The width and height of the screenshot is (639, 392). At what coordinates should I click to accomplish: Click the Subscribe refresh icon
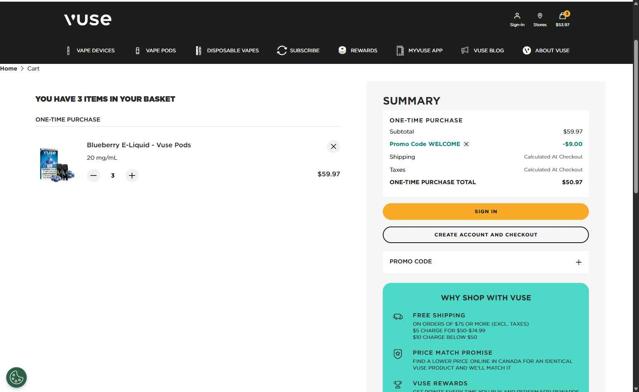pos(282,51)
